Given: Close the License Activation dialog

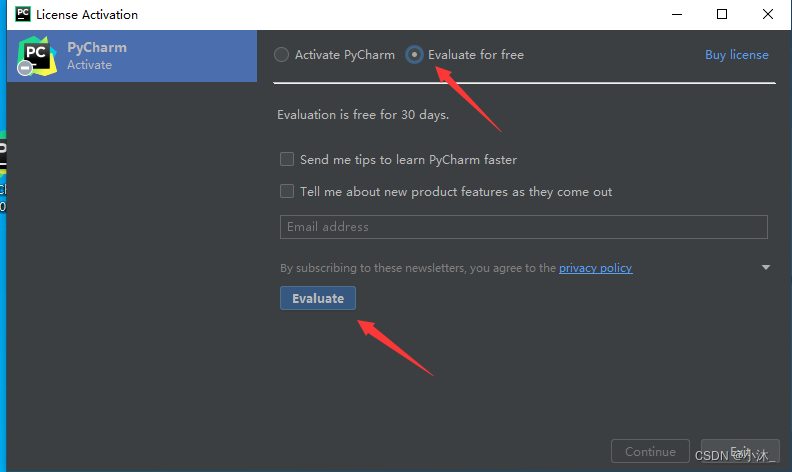Looking at the screenshot, I should (768, 14).
